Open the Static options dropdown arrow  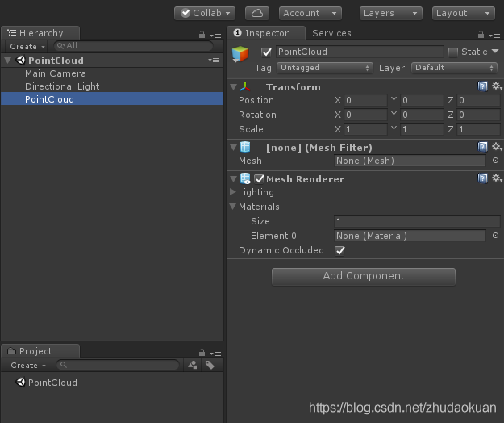[x=495, y=51]
